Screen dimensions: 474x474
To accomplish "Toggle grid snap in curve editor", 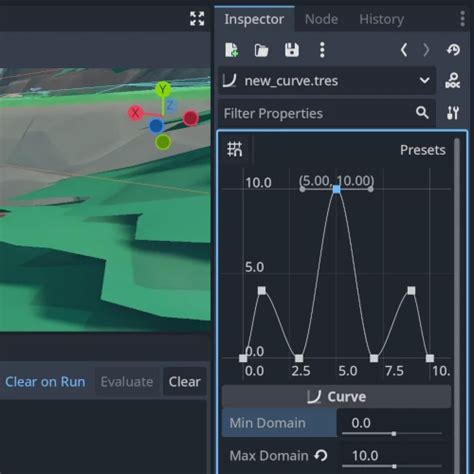I will [235, 149].
